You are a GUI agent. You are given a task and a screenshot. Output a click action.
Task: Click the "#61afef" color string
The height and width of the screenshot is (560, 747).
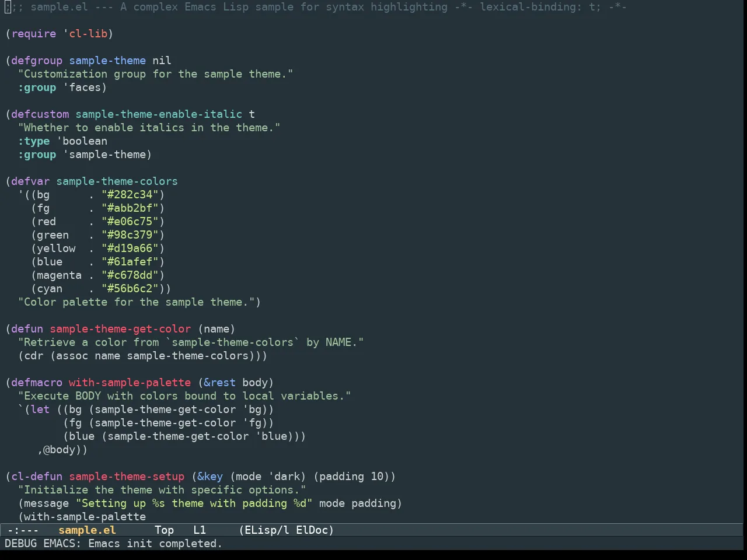coord(130,262)
